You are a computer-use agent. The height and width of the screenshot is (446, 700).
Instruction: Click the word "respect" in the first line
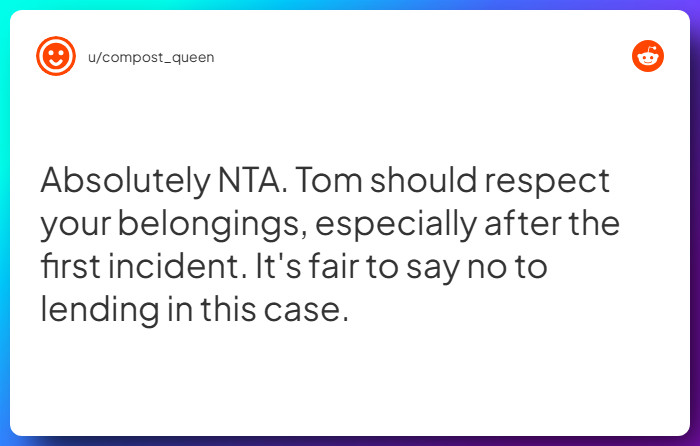coord(547,182)
